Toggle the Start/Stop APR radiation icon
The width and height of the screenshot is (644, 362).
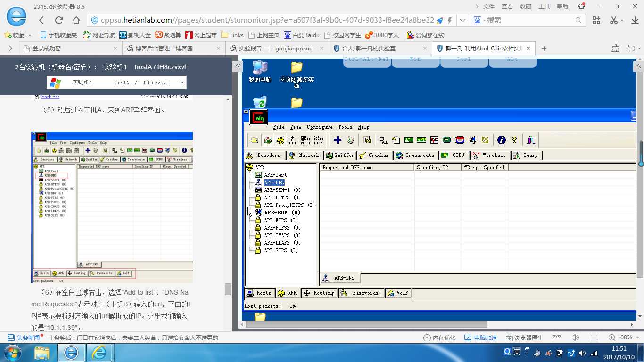click(x=281, y=140)
